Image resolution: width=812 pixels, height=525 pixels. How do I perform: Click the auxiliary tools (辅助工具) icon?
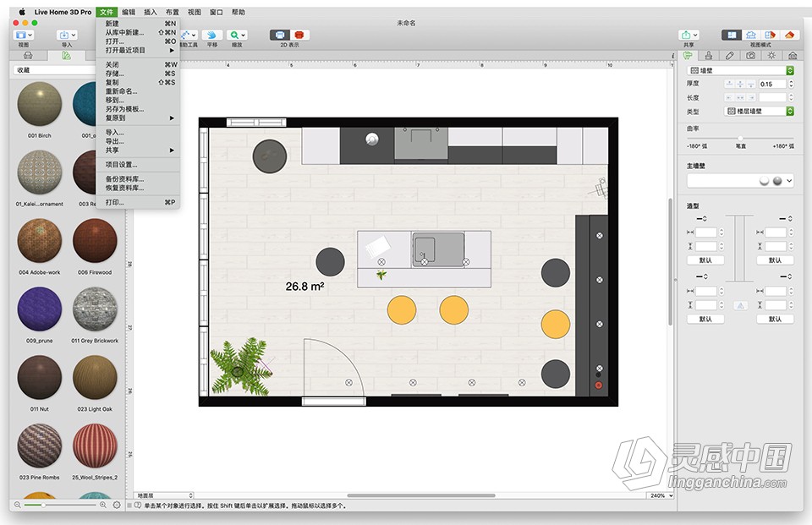point(189,35)
